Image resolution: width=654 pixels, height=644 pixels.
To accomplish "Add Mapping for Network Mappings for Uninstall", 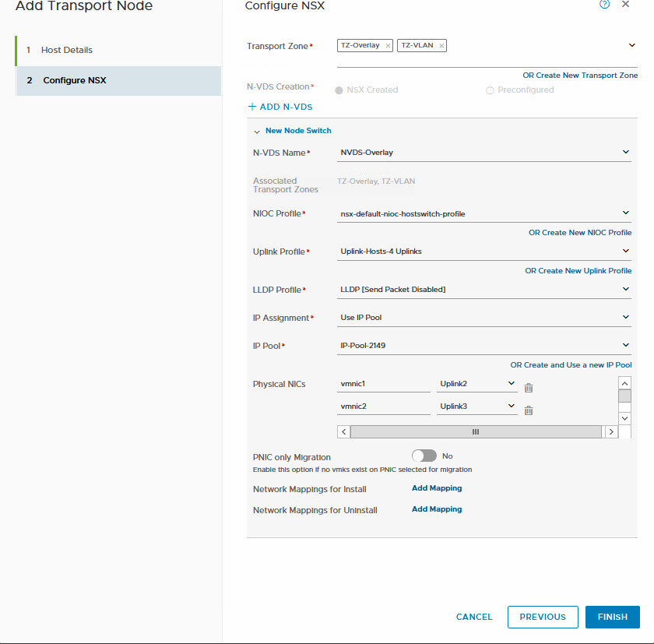I will coord(437,509).
